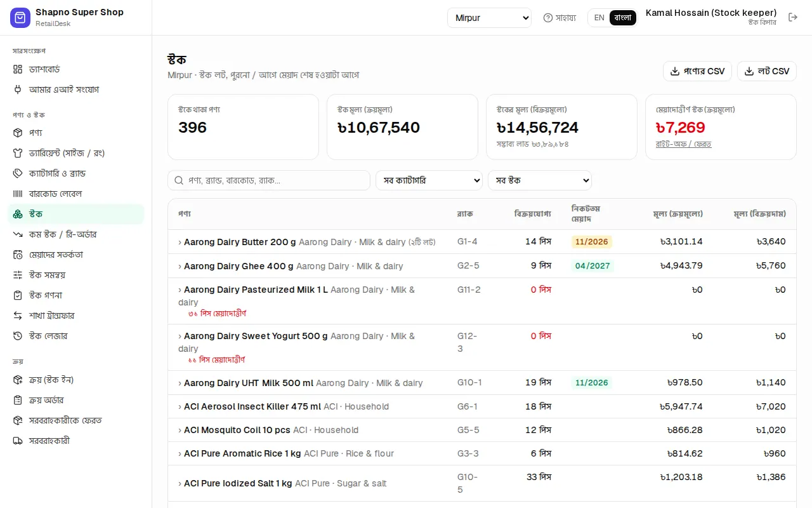Click rack cell G11-2
The image size is (812, 508).
469,290
